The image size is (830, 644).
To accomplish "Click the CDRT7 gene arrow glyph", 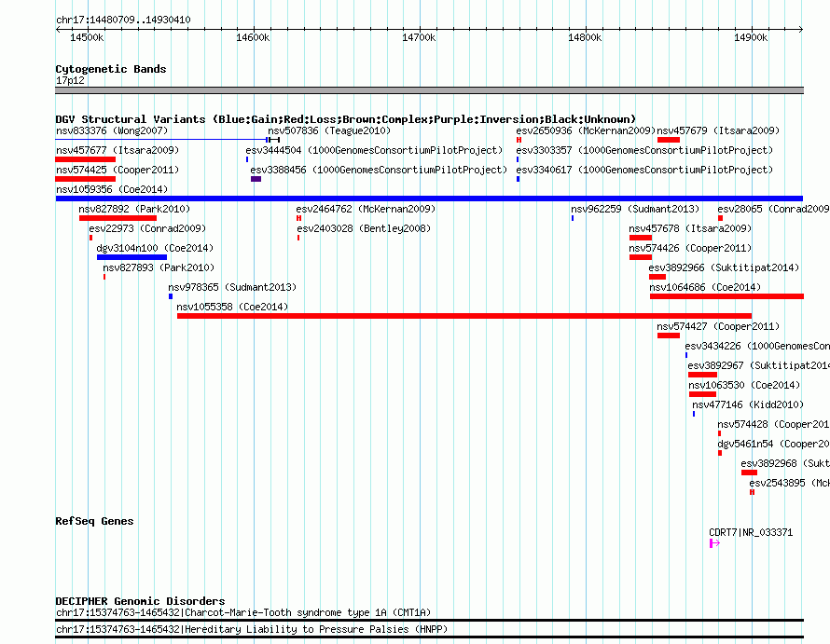I will [x=714, y=543].
